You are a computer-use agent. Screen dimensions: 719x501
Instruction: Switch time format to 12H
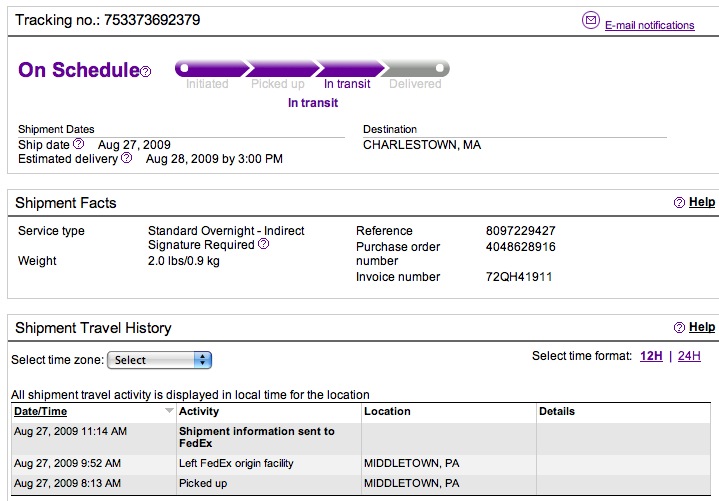click(x=651, y=356)
